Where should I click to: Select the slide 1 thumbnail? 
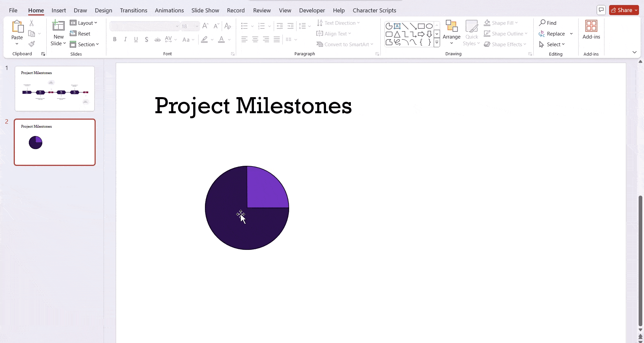coord(55,88)
